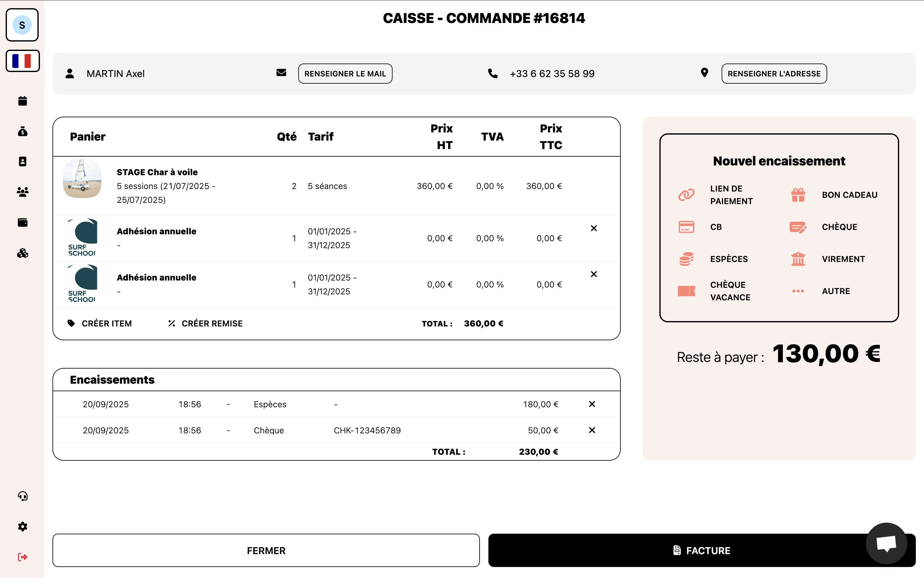Remove first Adhésion annuelle item
Screen dimensions: 924x578
594,228
